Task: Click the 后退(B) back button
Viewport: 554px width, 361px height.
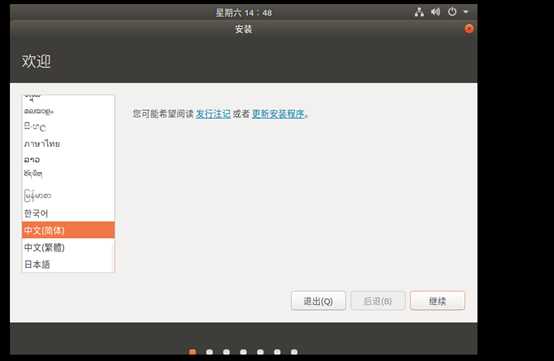Action: coord(378,301)
